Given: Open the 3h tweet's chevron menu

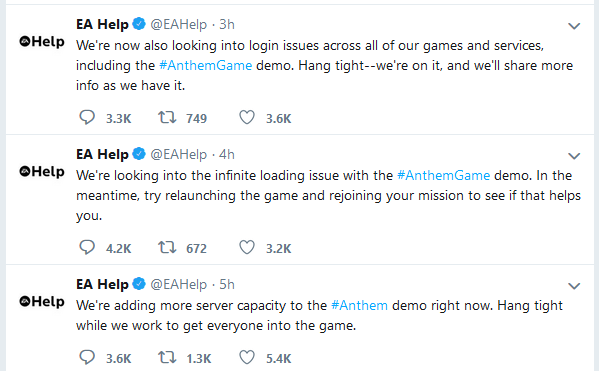Looking at the screenshot, I should 574,26.
